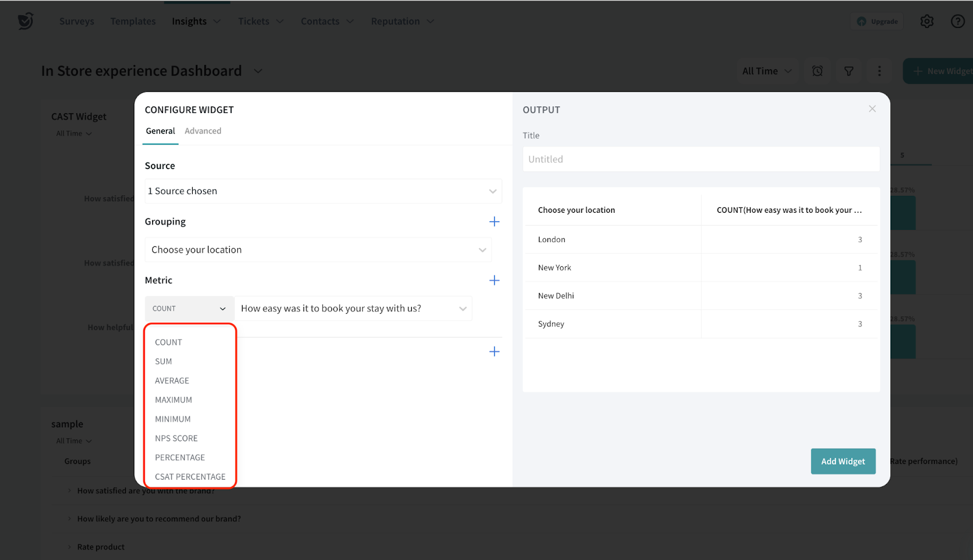Click the Title input field

click(701, 159)
